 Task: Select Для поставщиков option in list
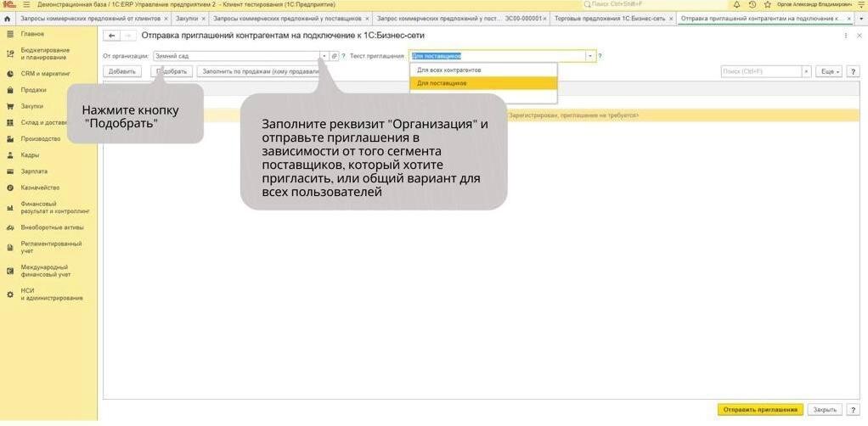(482, 83)
